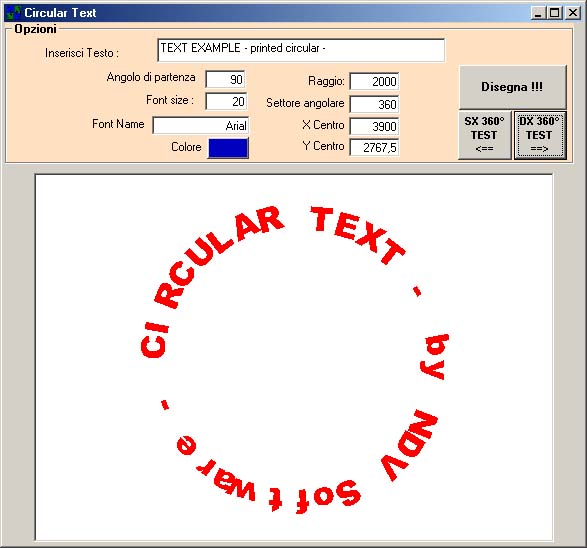Click the Inserisci Testo label

(82, 53)
